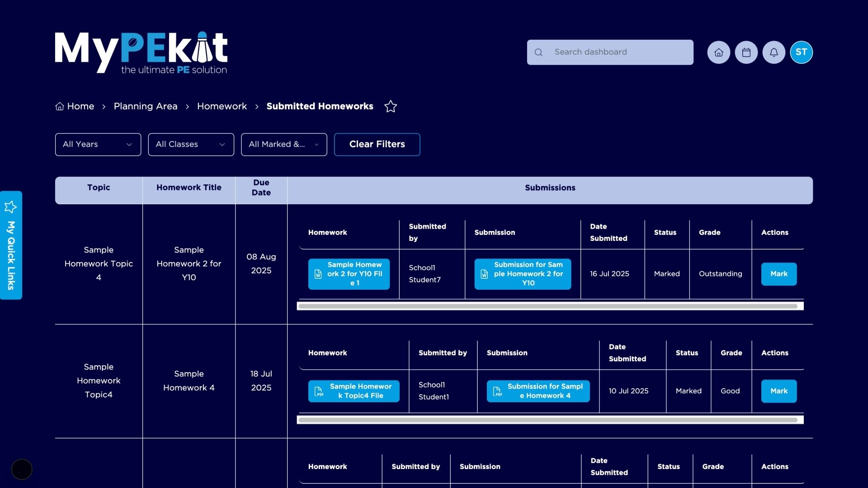The height and width of the screenshot is (488, 868).
Task: Focus the Search dashboard field
Action: point(610,52)
